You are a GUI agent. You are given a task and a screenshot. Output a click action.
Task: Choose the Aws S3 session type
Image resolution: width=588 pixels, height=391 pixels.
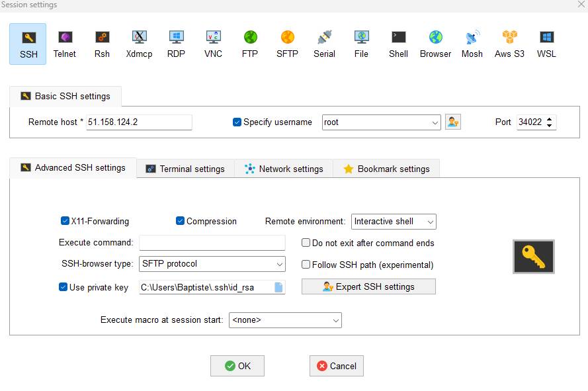pos(509,44)
